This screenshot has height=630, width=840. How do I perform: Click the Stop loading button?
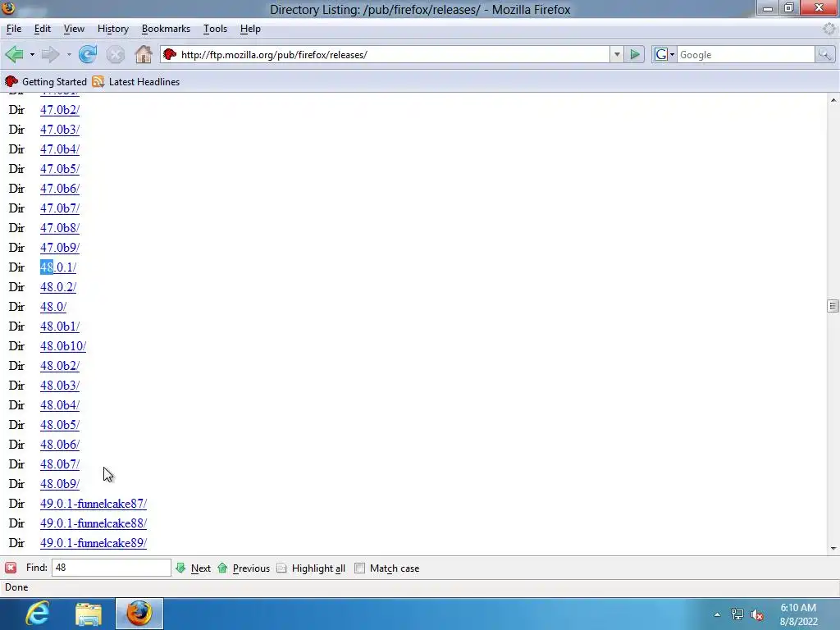pyautogui.click(x=115, y=55)
